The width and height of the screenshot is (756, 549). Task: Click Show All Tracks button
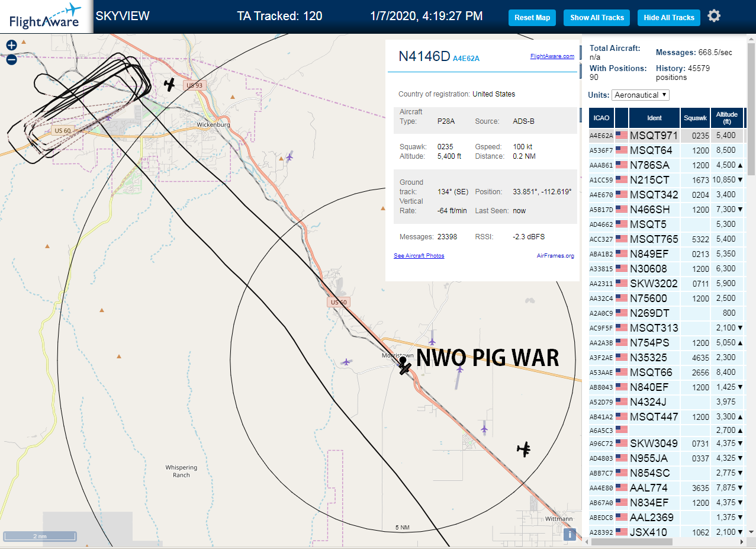(x=597, y=18)
